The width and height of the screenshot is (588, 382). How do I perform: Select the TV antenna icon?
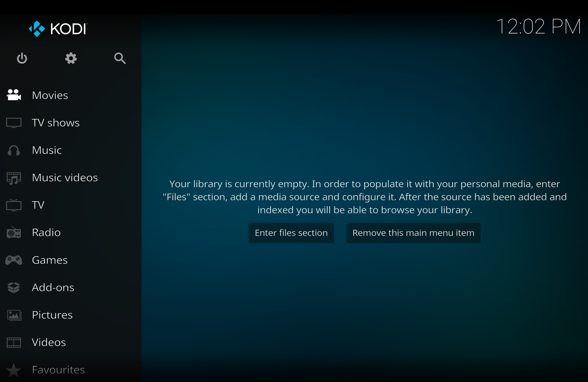click(x=14, y=205)
